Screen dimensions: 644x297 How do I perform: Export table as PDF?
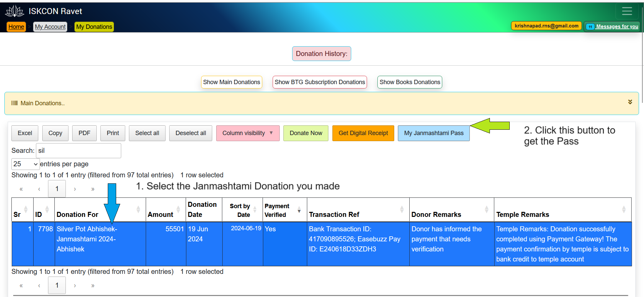(x=84, y=133)
